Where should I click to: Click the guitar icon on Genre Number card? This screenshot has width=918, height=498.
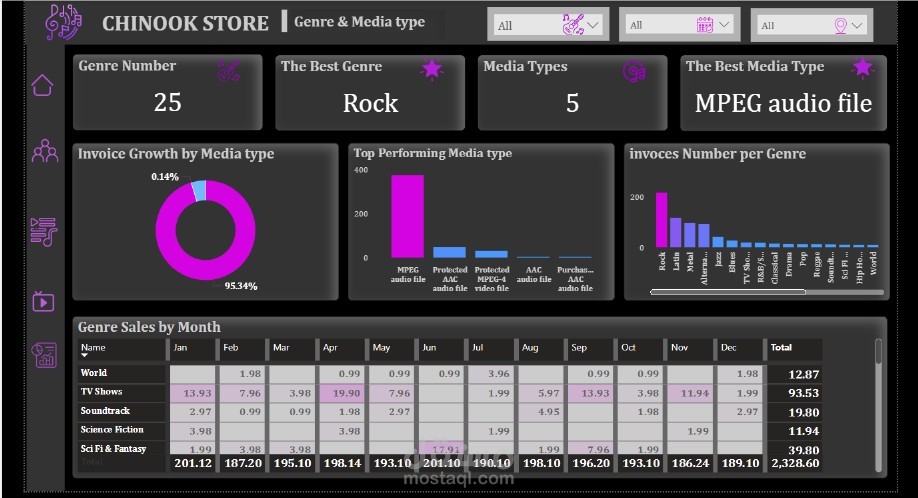pyautogui.click(x=228, y=71)
